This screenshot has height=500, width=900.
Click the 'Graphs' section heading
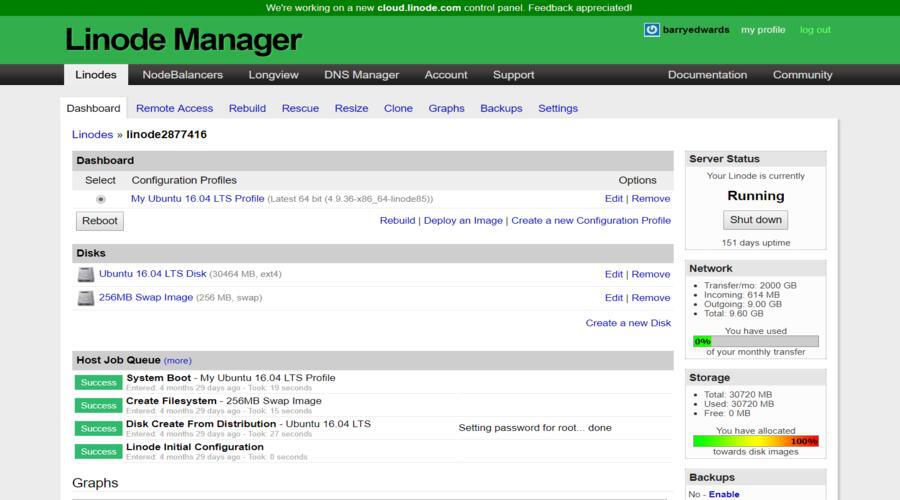coord(95,483)
